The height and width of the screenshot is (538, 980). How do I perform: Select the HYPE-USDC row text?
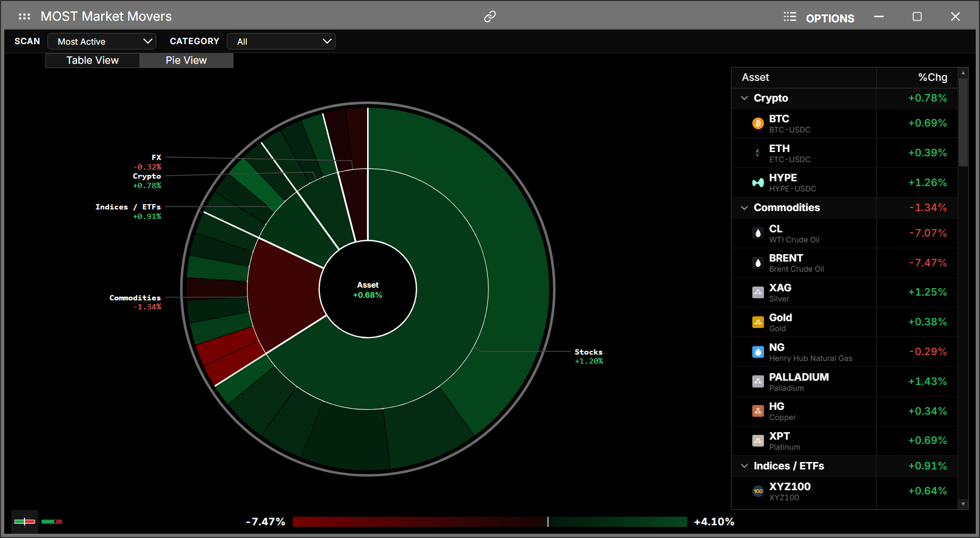[793, 189]
